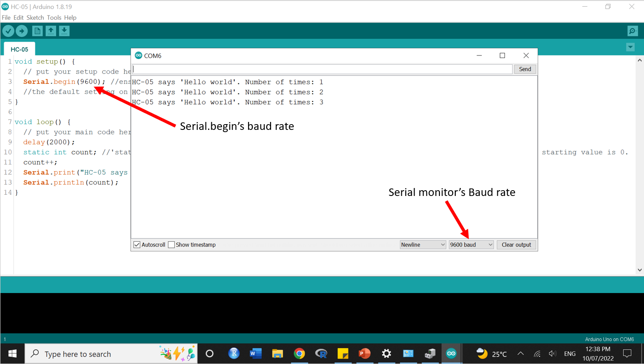This screenshot has width=644, height=364.
Task: Open the Edit menu
Action: (19, 18)
